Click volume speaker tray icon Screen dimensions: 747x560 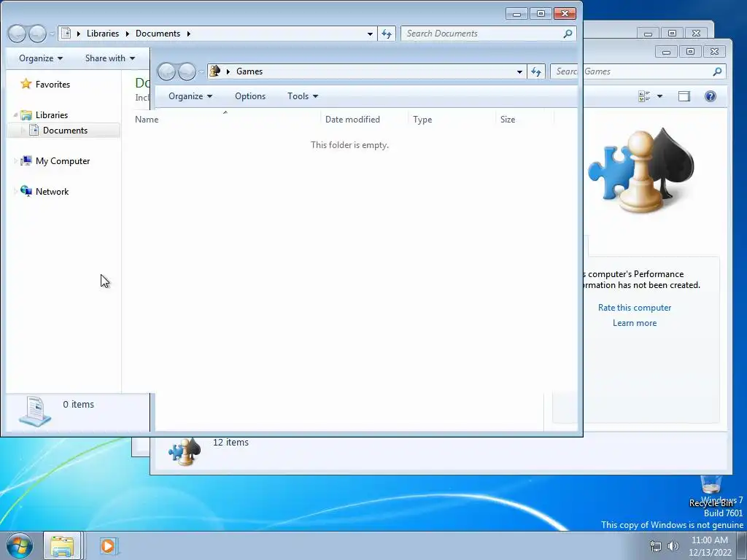point(673,546)
